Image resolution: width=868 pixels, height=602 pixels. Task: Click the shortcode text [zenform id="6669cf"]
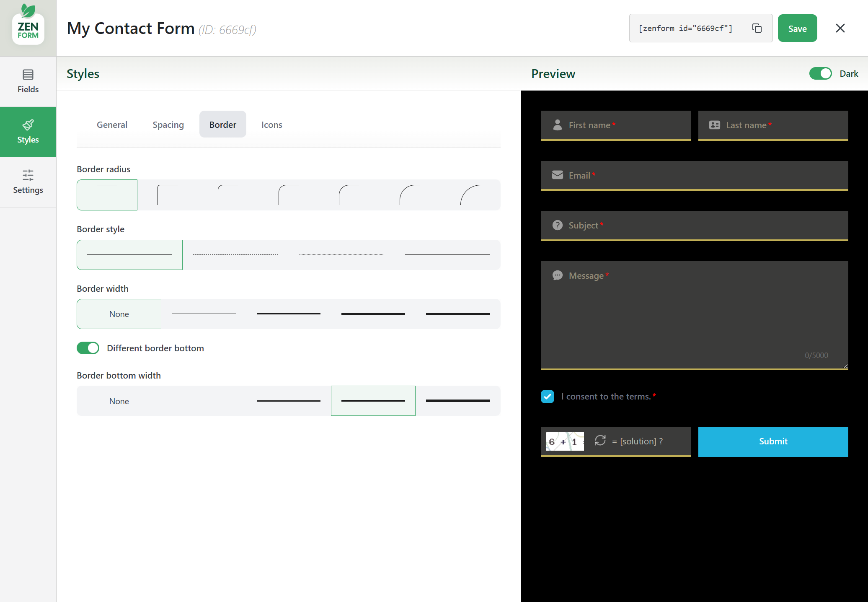pyautogui.click(x=685, y=28)
